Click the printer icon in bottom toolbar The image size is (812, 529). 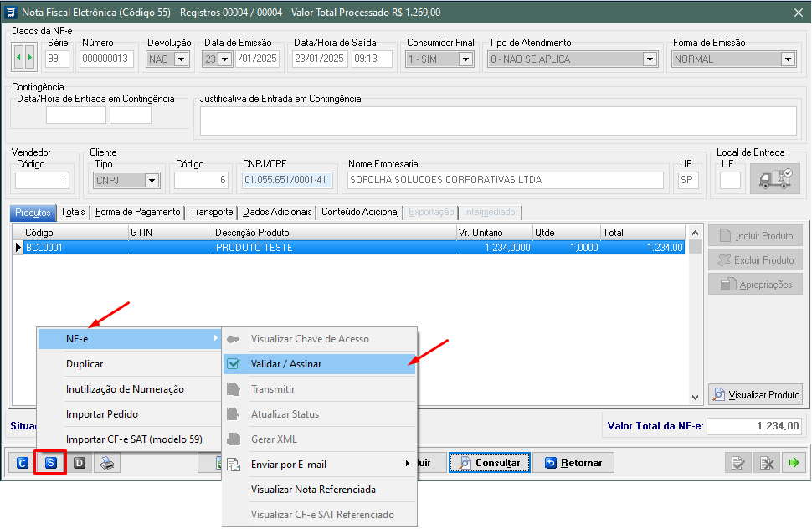(107, 463)
